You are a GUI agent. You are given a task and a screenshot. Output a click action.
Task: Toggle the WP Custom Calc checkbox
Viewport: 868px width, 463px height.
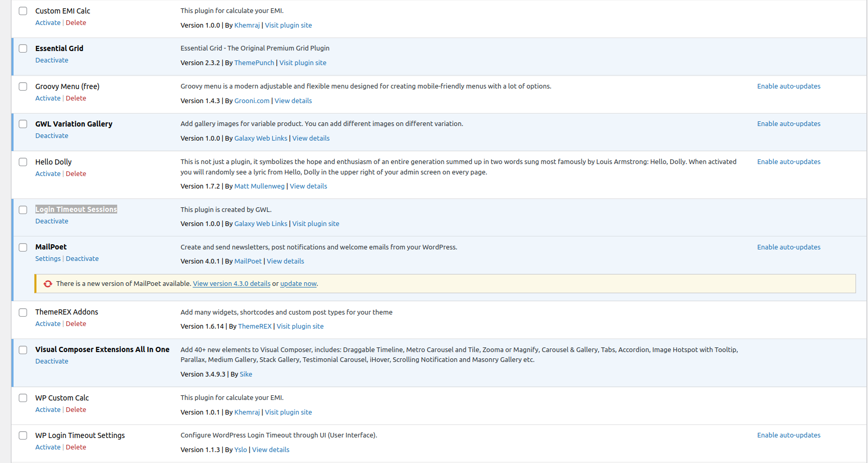(x=23, y=398)
